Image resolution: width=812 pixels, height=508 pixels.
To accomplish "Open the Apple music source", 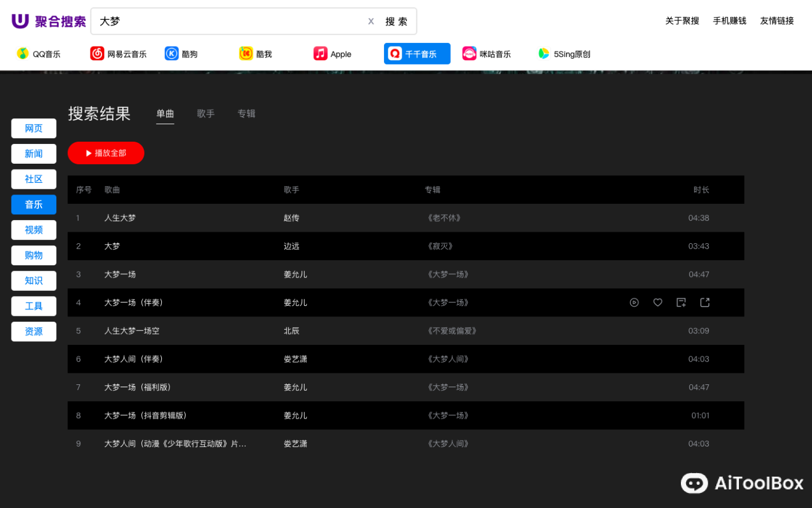I will (332, 53).
